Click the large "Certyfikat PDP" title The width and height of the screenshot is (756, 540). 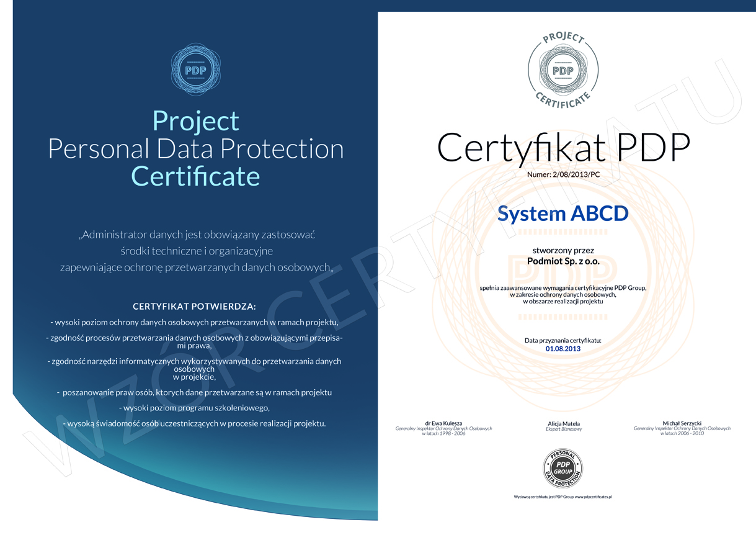564,147
